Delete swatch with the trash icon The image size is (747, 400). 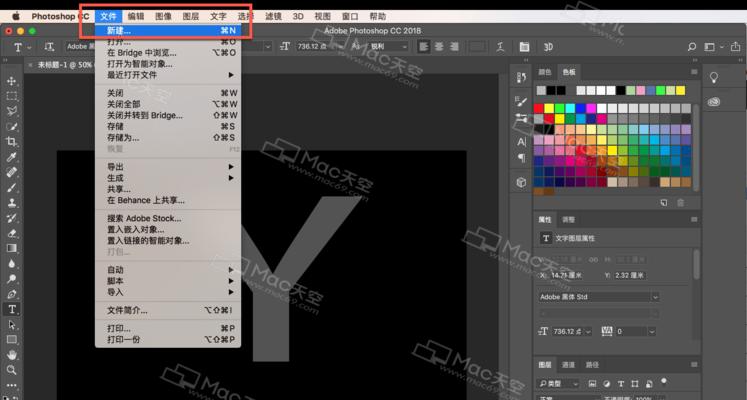[680, 203]
